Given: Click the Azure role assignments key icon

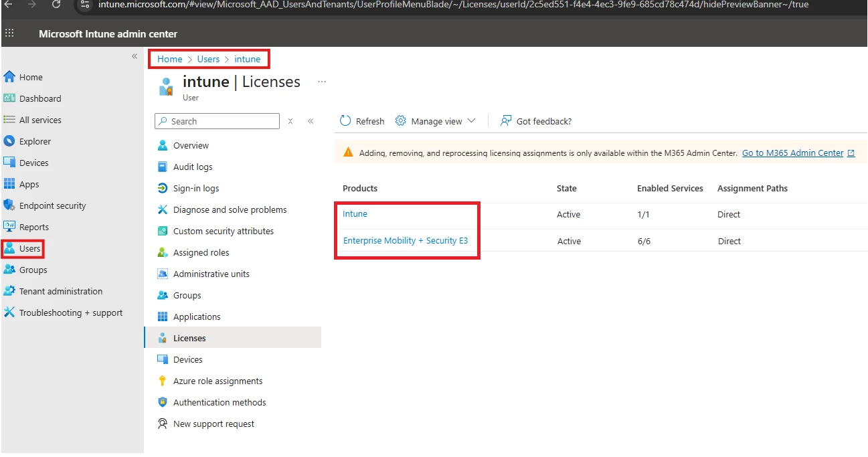Looking at the screenshot, I should (x=163, y=381).
